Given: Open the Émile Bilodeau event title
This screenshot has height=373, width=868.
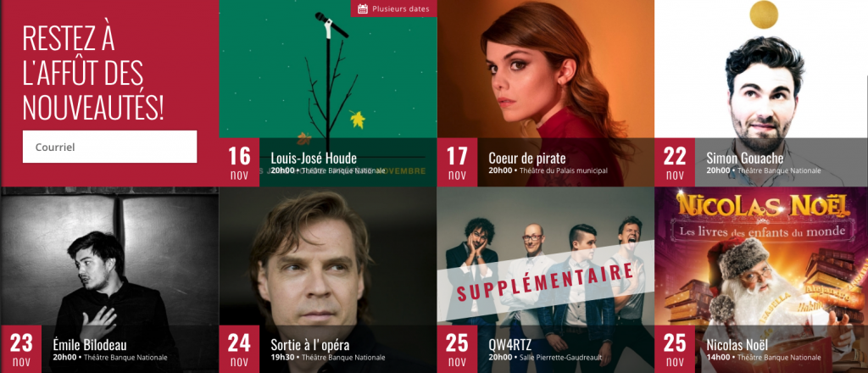Looking at the screenshot, I should (90, 345).
